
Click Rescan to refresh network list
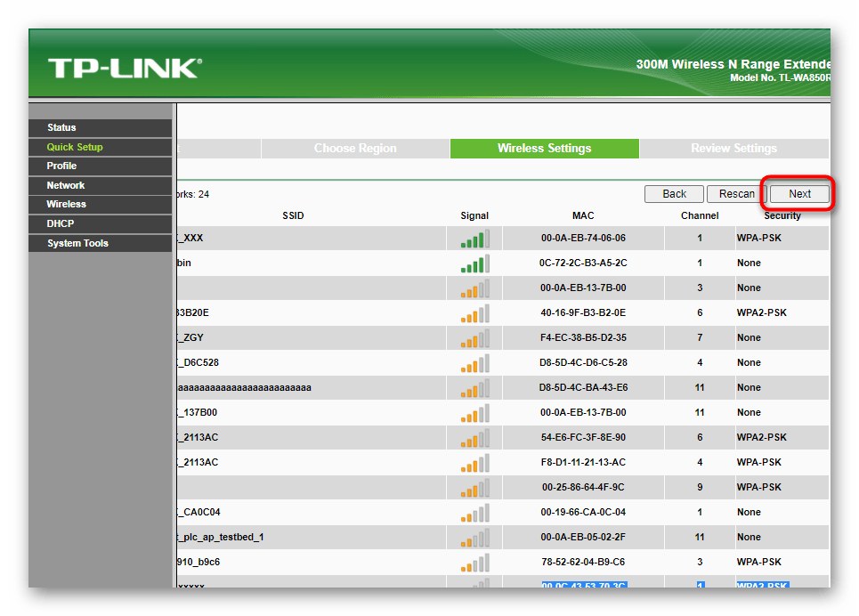point(736,194)
